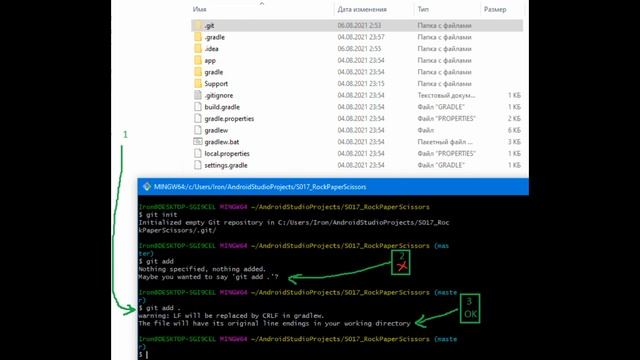Sort by the Тип column header
640x360 pixels.
[423, 9]
